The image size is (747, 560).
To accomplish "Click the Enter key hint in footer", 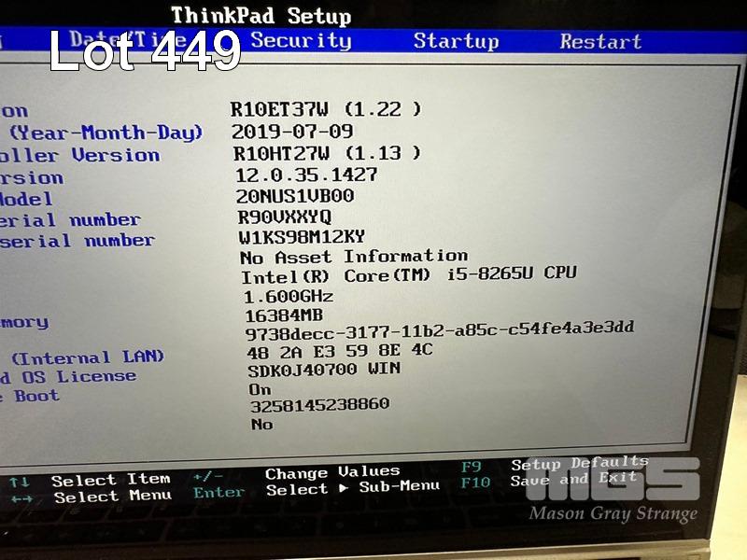I will pyautogui.click(x=218, y=493).
